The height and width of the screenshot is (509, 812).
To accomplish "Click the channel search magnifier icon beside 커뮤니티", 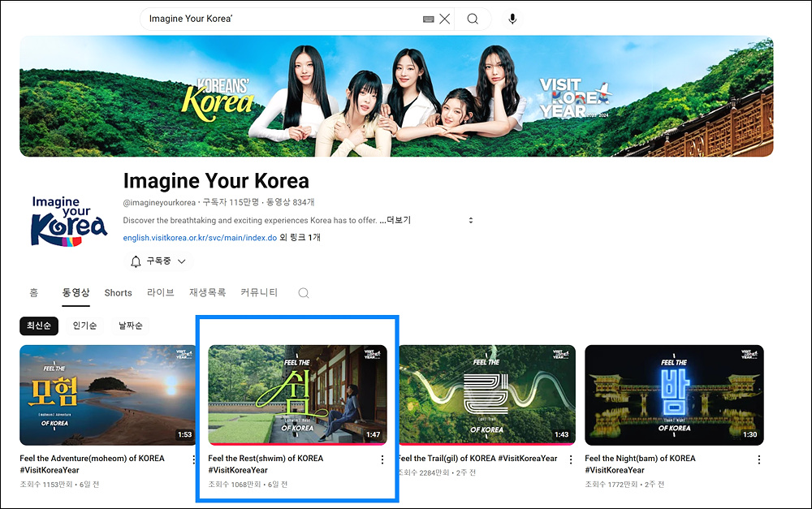I will (304, 293).
